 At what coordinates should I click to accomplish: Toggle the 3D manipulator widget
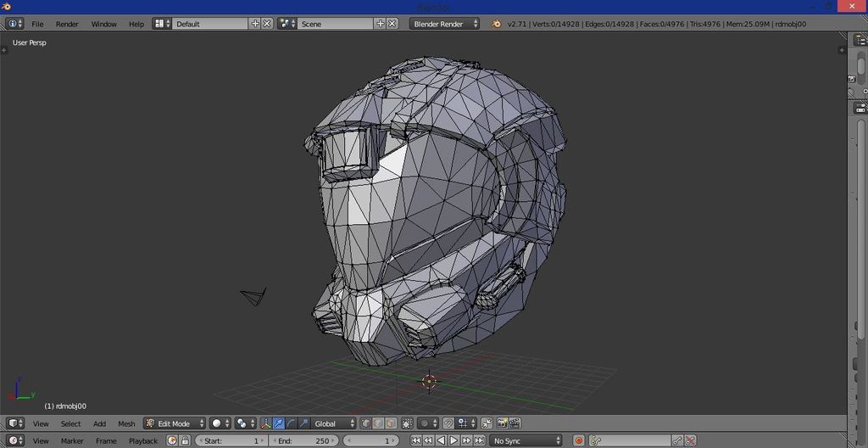266,423
